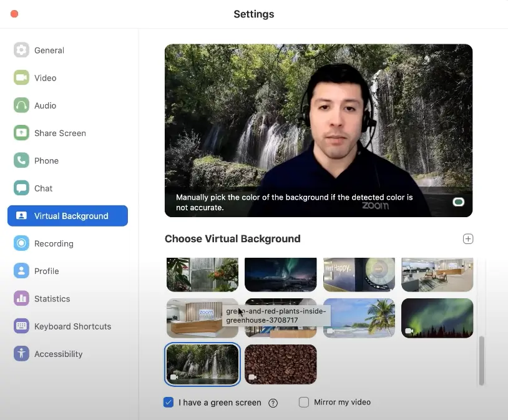508x420 pixels.
Task: Select the coffee beans background thumbnail
Action: click(x=281, y=364)
